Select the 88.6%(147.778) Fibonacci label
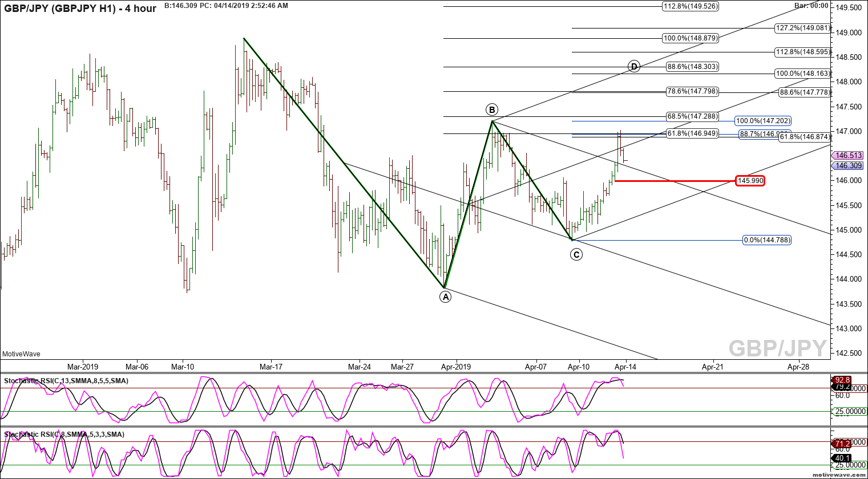 click(805, 92)
